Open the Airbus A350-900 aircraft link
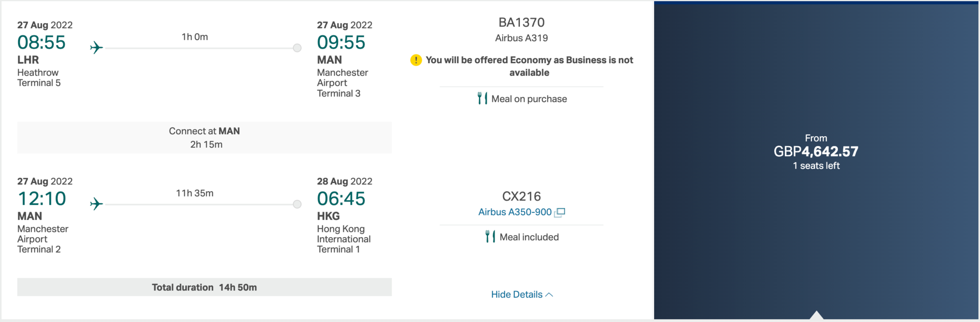The image size is (980, 322). pos(517,212)
